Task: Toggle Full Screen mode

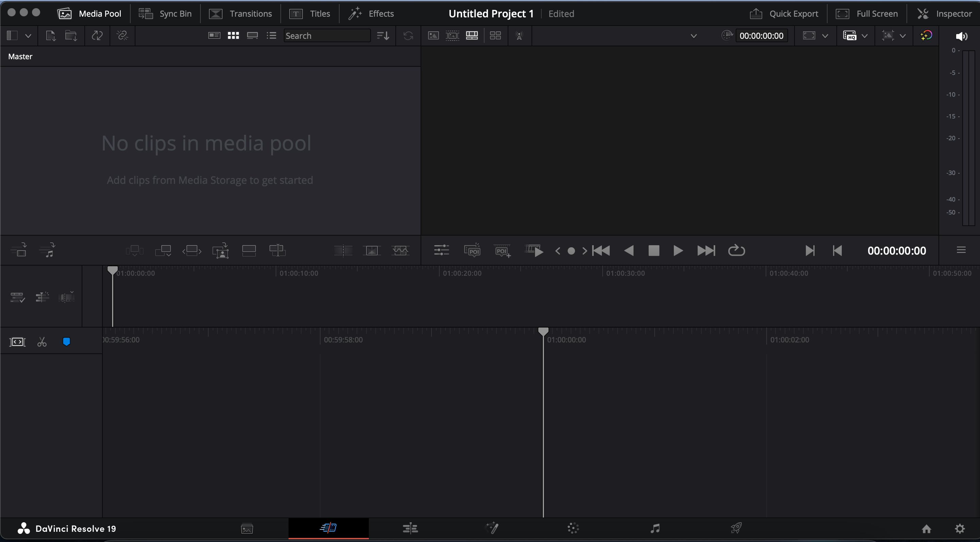Action: 867,13
